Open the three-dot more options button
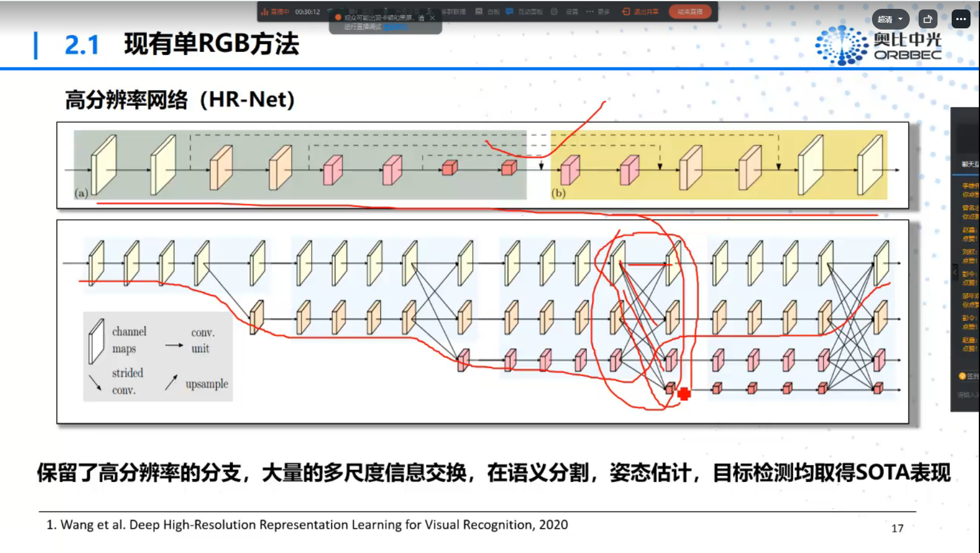Screen dimensions: 980x553 pyautogui.click(x=961, y=19)
